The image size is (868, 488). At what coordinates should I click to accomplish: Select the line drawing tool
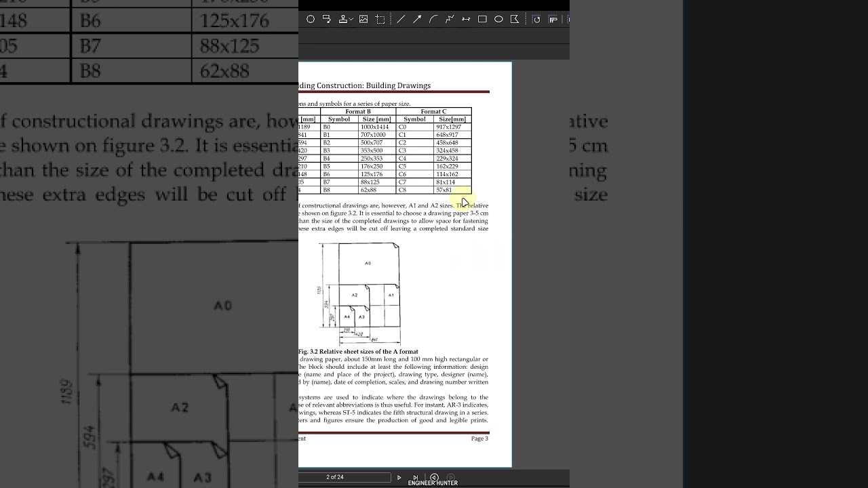[x=401, y=20]
